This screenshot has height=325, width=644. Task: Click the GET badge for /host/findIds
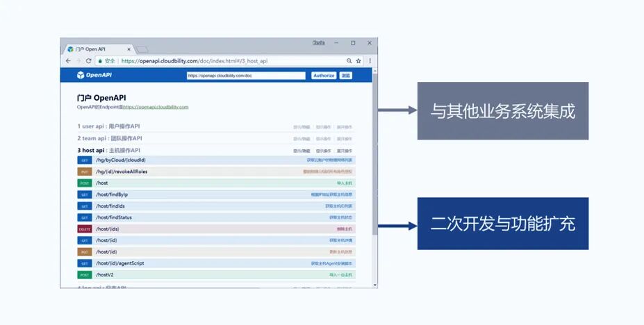(84, 206)
